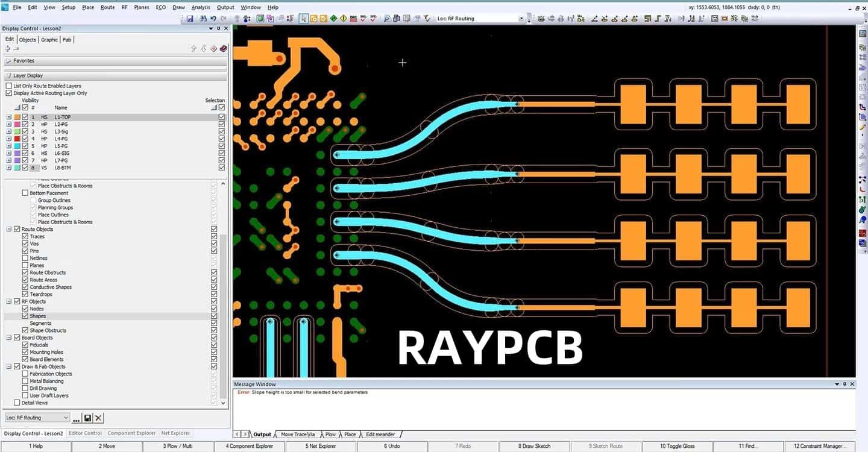Open the Route menu
The height and width of the screenshot is (452, 868).
107,7
